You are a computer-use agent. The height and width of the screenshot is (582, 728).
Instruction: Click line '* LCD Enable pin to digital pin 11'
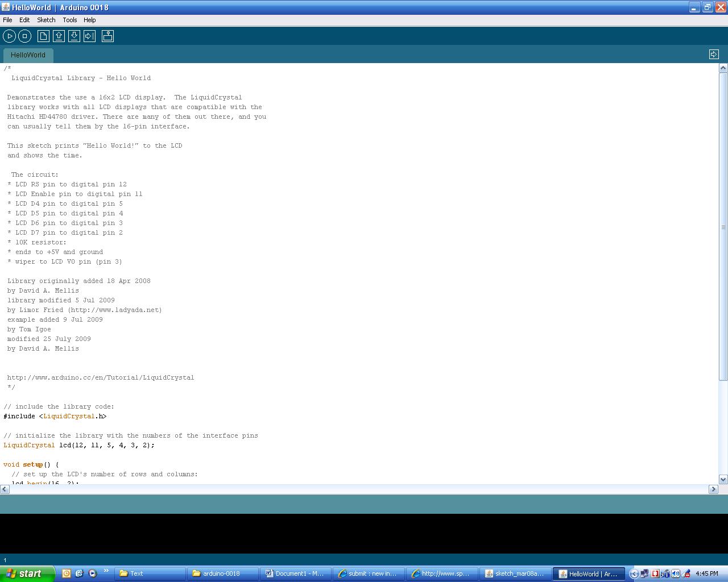point(75,194)
